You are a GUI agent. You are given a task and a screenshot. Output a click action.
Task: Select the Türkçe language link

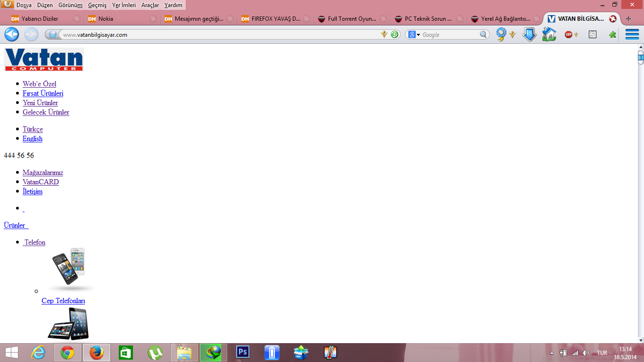click(33, 129)
